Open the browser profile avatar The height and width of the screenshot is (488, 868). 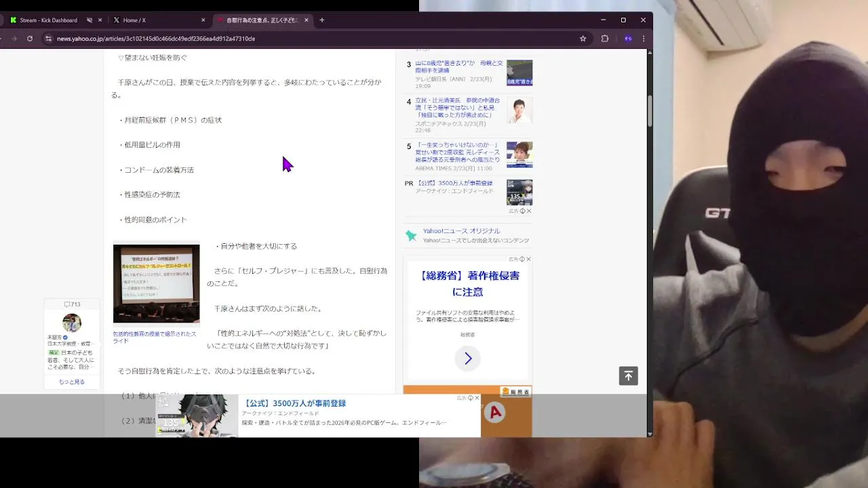coord(628,39)
